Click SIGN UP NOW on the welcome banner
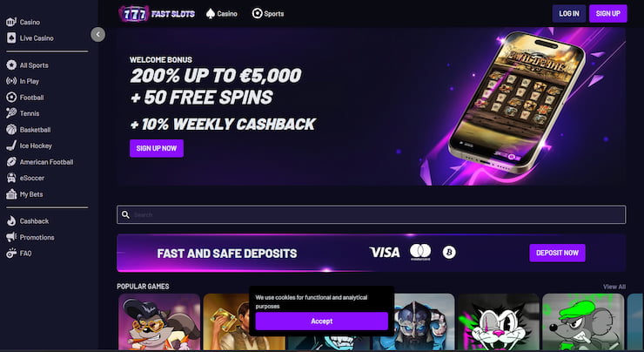This screenshot has width=644, height=352. tap(157, 148)
